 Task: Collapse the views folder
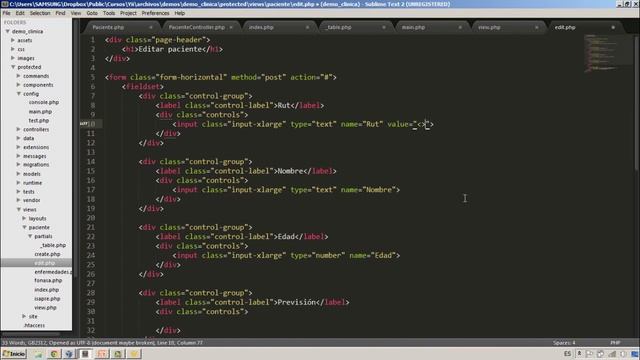click(18, 209)
